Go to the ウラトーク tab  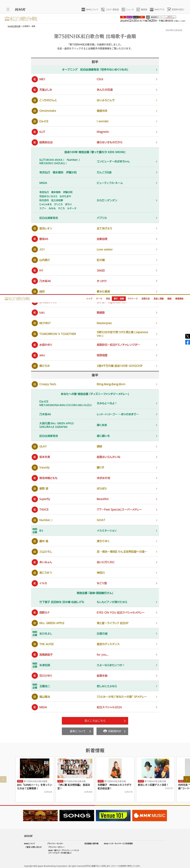[133, 298]
